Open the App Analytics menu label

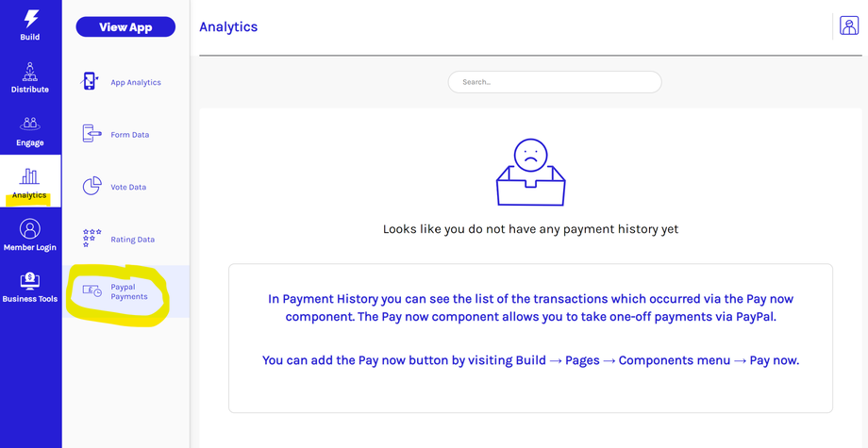tap(136, 83)
